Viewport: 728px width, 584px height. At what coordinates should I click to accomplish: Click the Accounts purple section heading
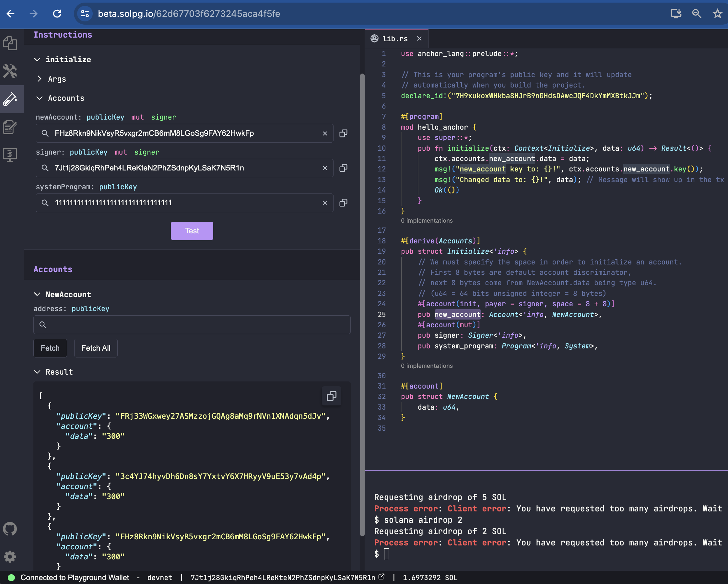(x=53, y=269)
